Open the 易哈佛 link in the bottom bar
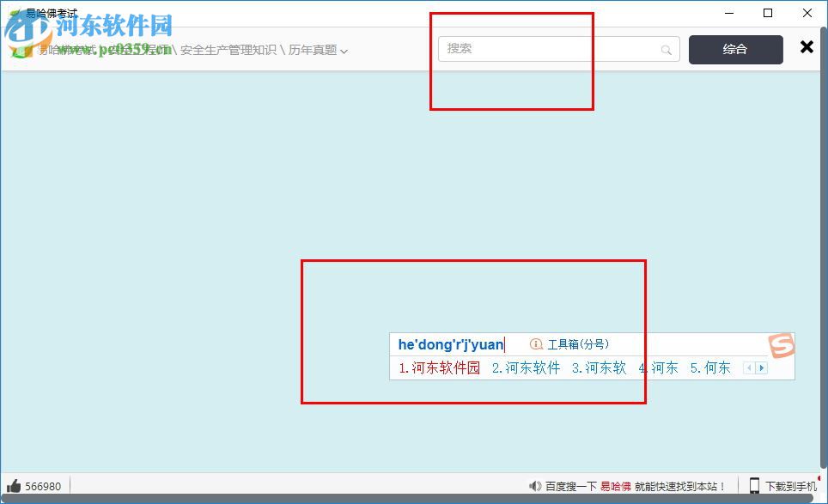 (617, 485)
